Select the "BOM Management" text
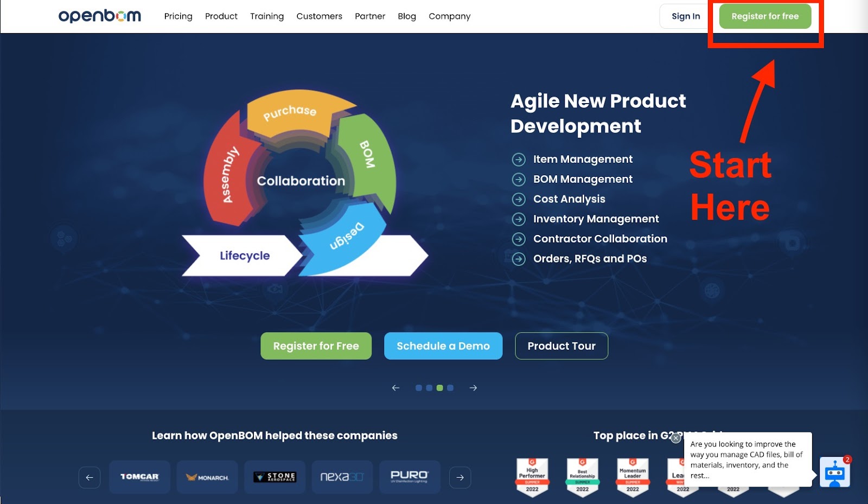 click(x=583, y=179)
